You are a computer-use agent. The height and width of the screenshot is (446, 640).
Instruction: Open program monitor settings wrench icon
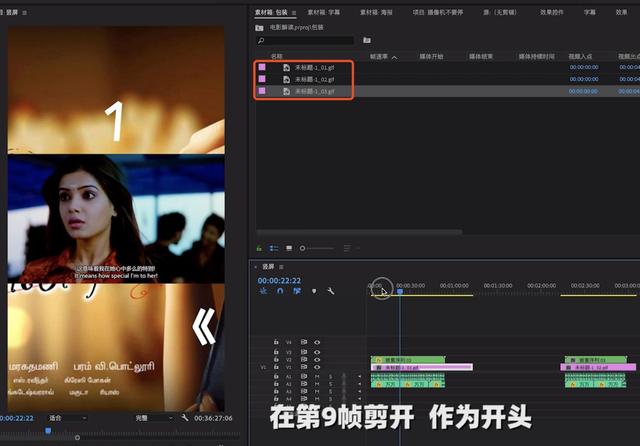185,417
